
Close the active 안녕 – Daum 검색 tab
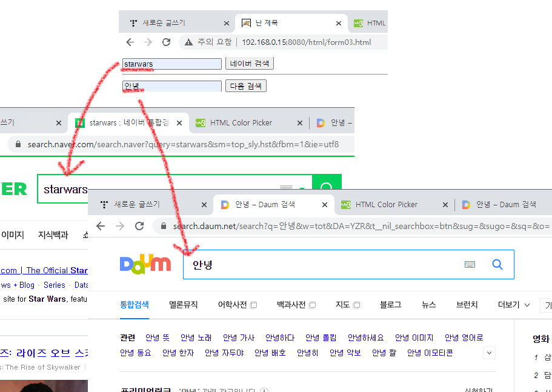tap(325, 205)
